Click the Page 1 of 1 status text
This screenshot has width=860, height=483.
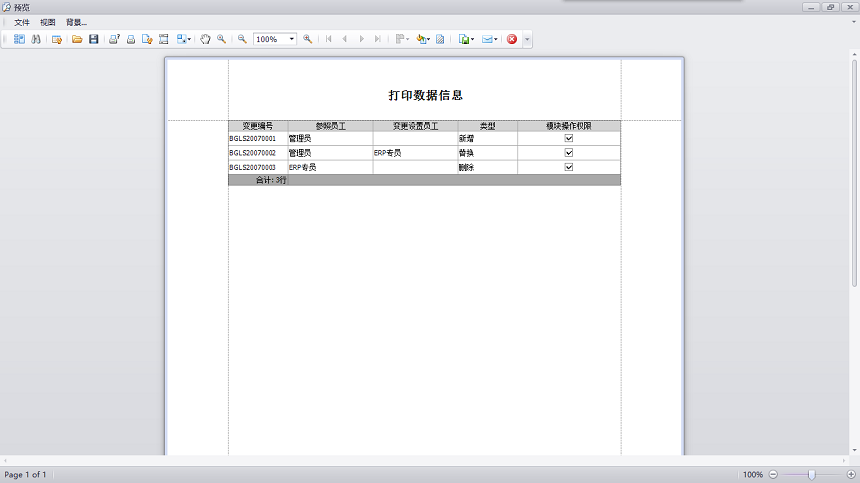tap(25, 474)
